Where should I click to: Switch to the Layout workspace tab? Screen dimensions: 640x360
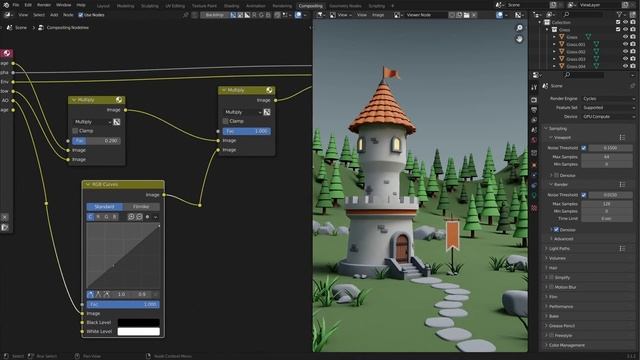[103, 6]
